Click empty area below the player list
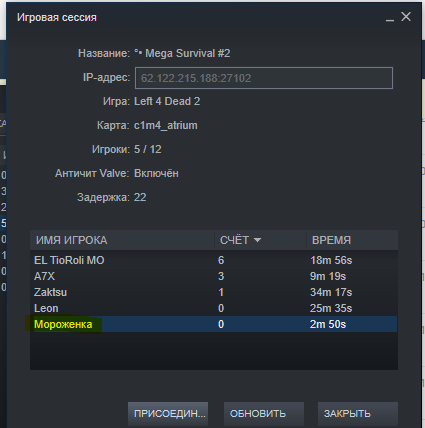This screenshot has height=428, width=425. pyautogui.click(x=214, y=351)
